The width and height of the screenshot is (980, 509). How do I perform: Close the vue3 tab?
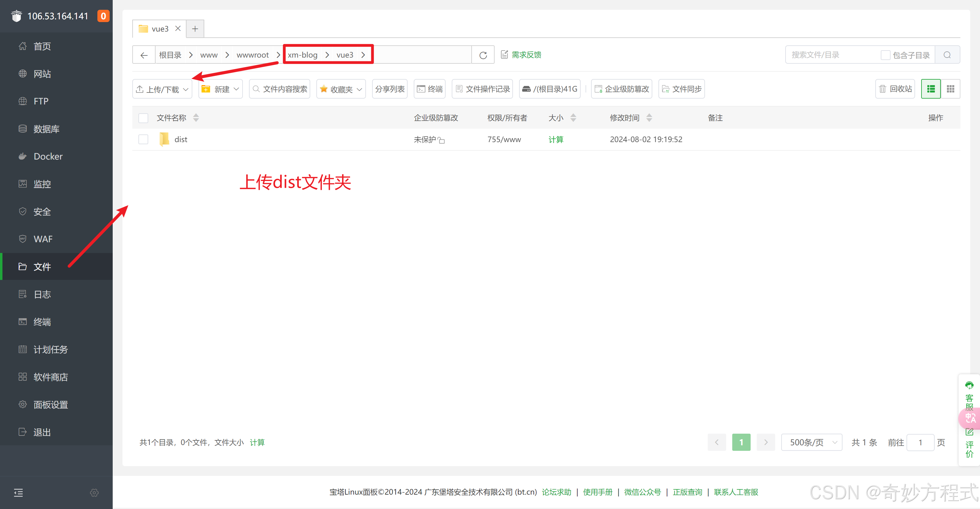(x=178, y=28)
